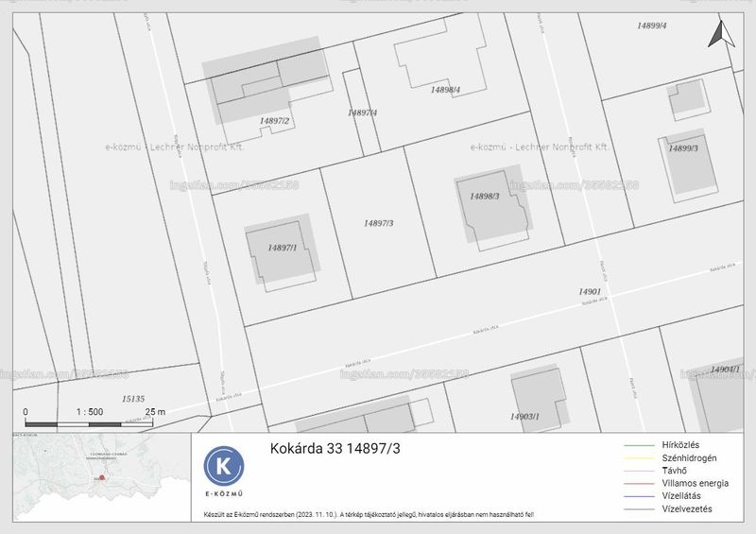Select parcel 15135 label
Screen dimensions: 756x534
click(x=133, y=399)
